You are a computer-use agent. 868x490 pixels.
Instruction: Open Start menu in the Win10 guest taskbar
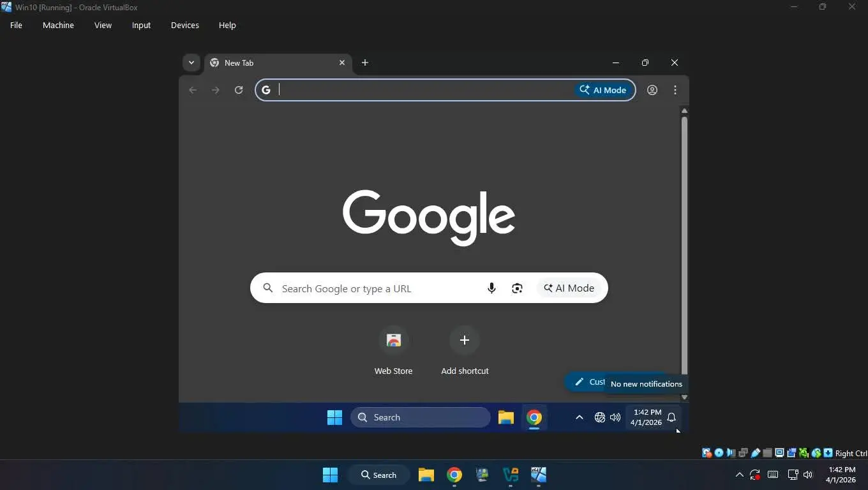coord(334,417)
